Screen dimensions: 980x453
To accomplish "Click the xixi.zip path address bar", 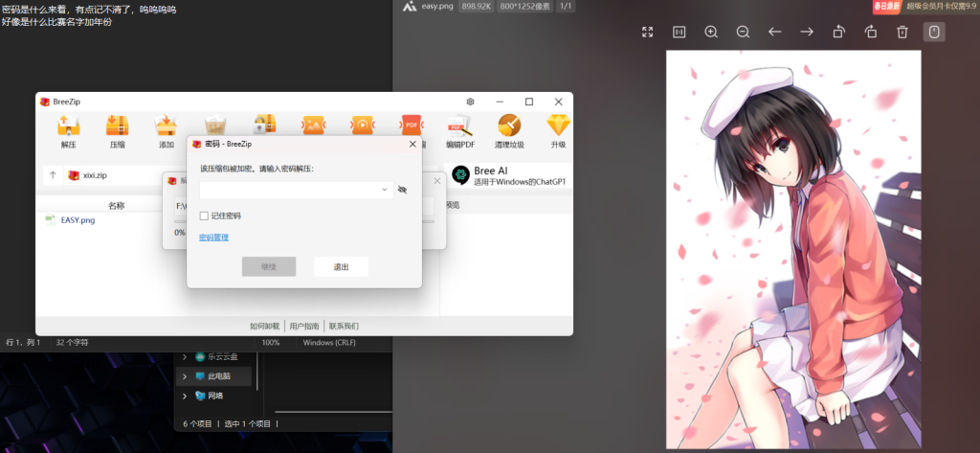I will [113, 175].
